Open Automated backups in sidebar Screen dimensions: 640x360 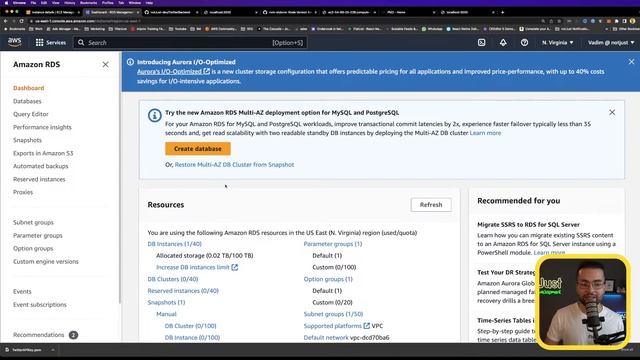click(40, 166)
